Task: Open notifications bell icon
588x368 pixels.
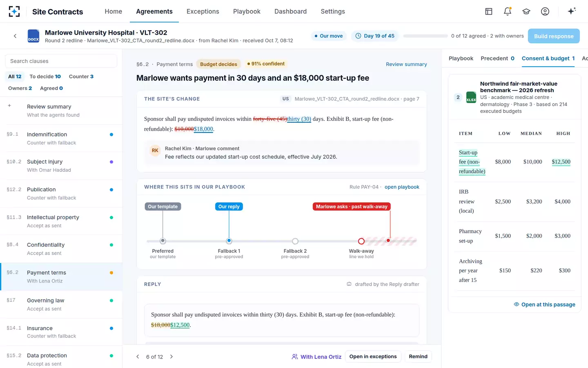Action: click(x=508, y=11)
